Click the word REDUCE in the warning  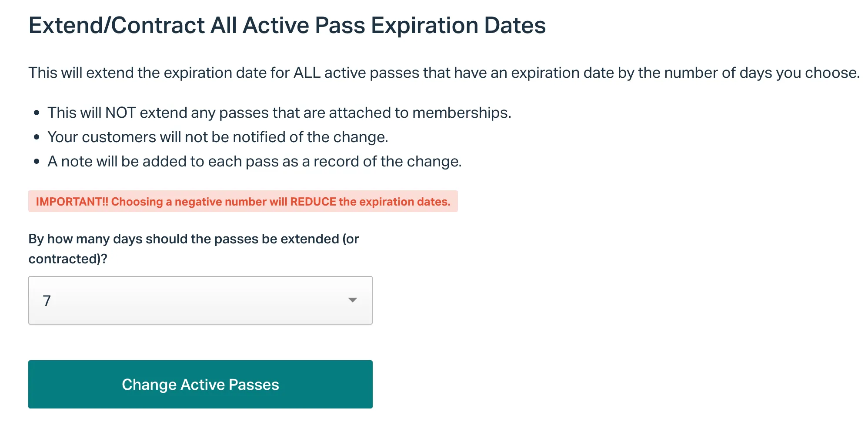tap(313, 202)
